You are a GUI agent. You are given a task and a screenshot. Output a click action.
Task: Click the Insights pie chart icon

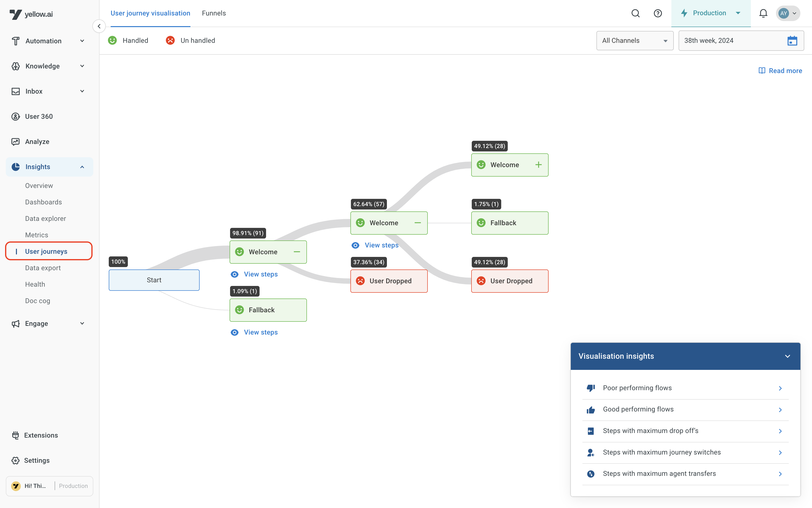click(15, 167)
